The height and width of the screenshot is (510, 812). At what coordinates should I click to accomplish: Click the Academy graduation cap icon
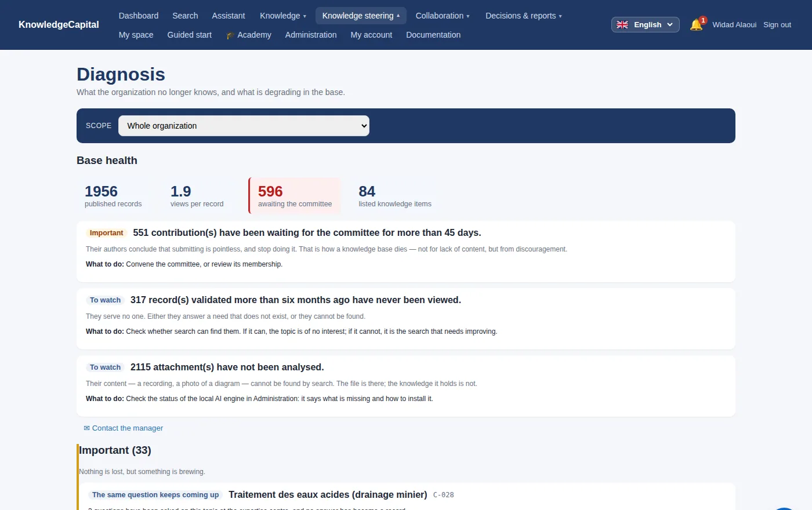coord(230,35)
